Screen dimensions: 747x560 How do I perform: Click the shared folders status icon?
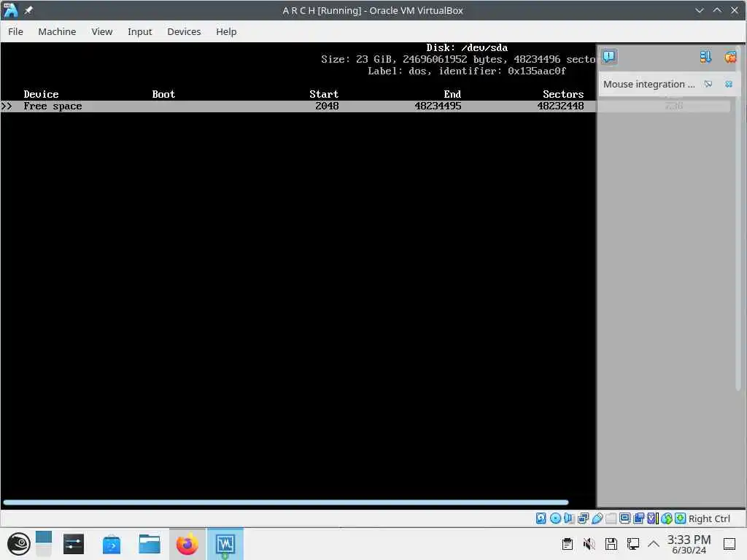pyautogui.click(x=611, y=518)
